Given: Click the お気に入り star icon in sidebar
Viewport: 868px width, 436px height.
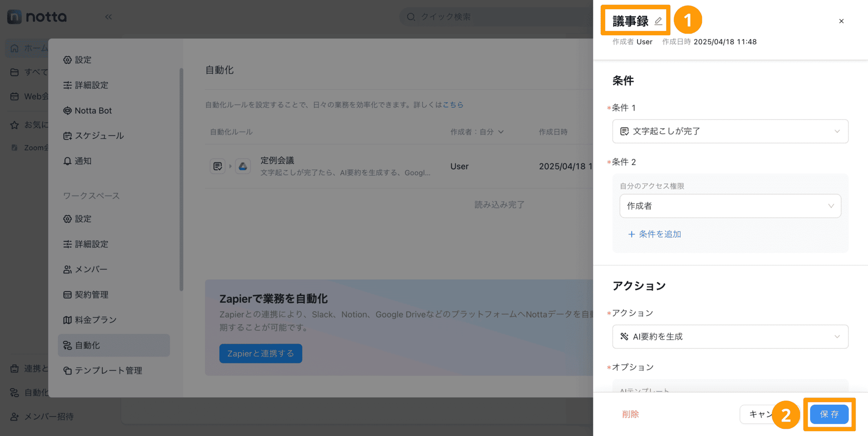Looking at the screenshot, I should (x=14, y=125).
